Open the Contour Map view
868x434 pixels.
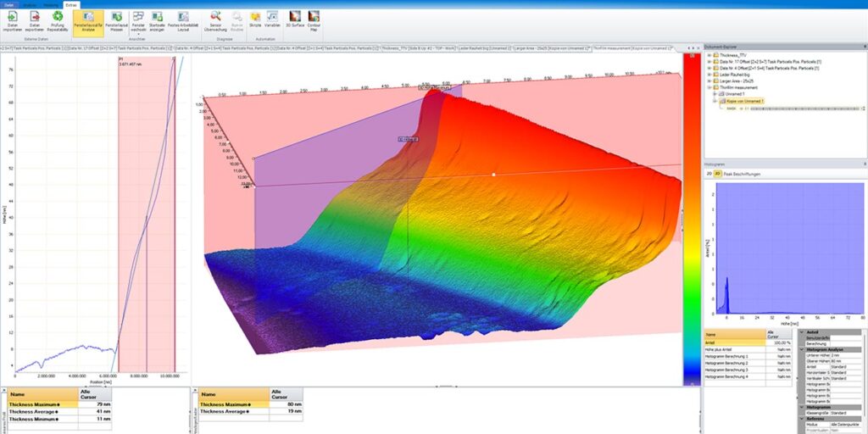pos(314,20)
